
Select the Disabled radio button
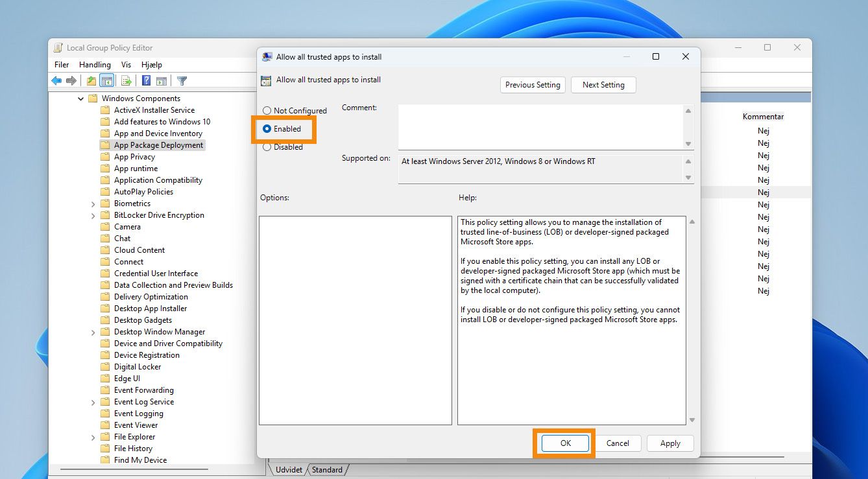click(267, 147)
